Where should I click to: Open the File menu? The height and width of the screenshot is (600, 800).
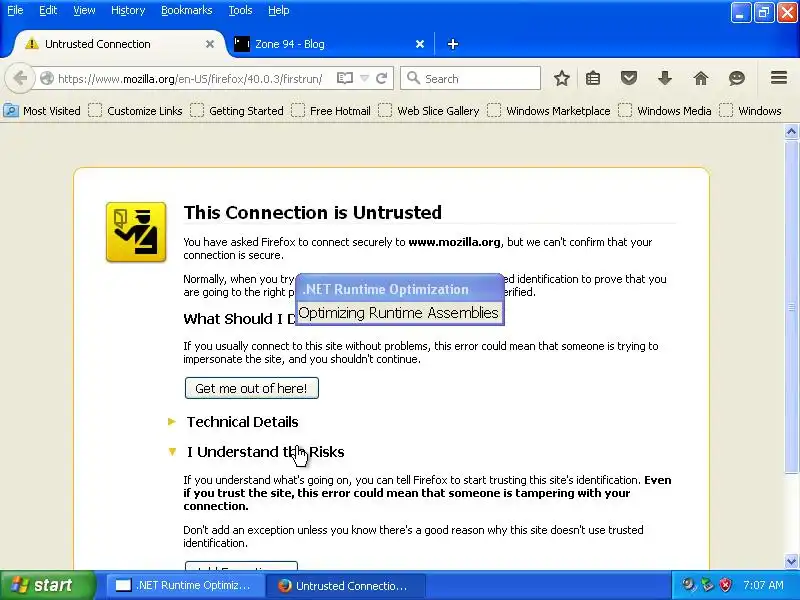(x=15, y=10)
